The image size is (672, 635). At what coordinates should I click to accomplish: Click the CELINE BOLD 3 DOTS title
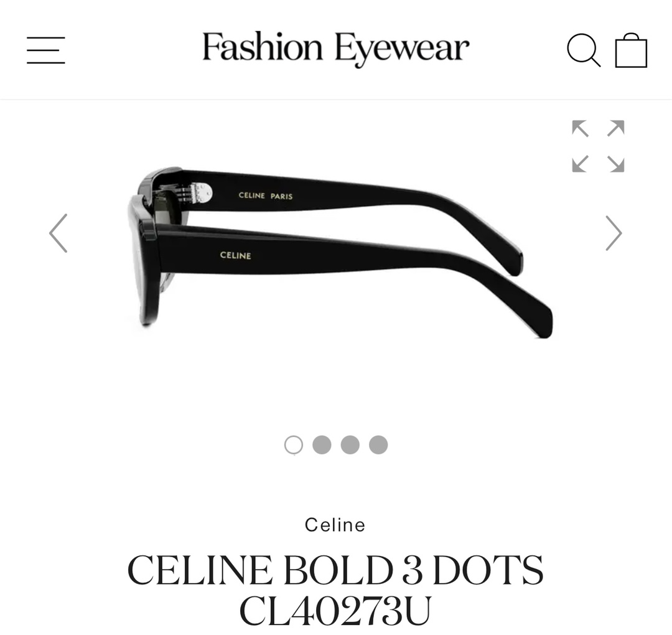[335, 570]
